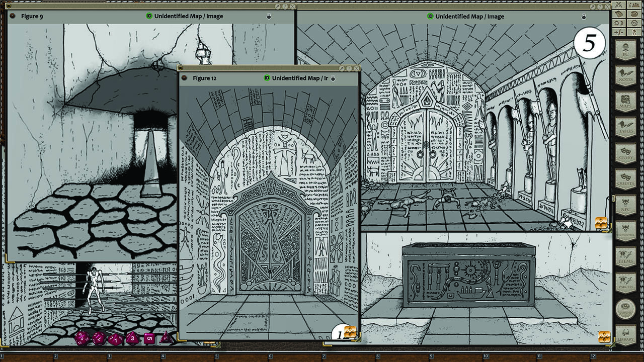This screenshot has height=362, width=644.
Task: Open the Options gear icon
Action: coord(634,23)
